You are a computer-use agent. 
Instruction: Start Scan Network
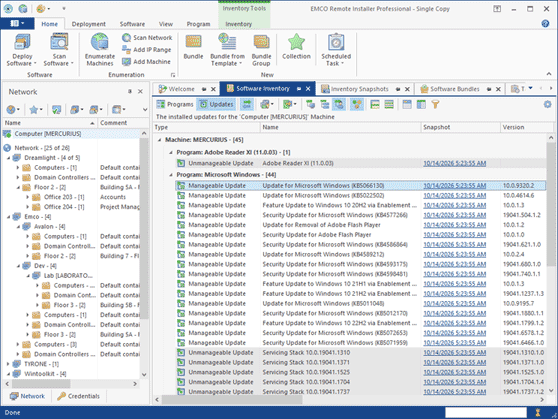point(147,37)
